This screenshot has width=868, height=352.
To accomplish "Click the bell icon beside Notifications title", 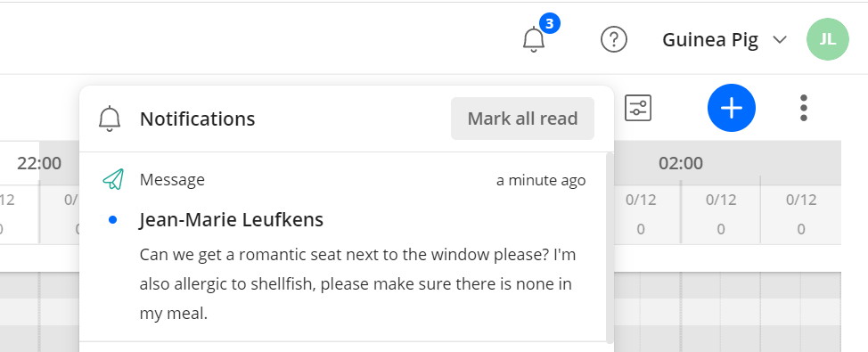I will click(x=110, y=119).
